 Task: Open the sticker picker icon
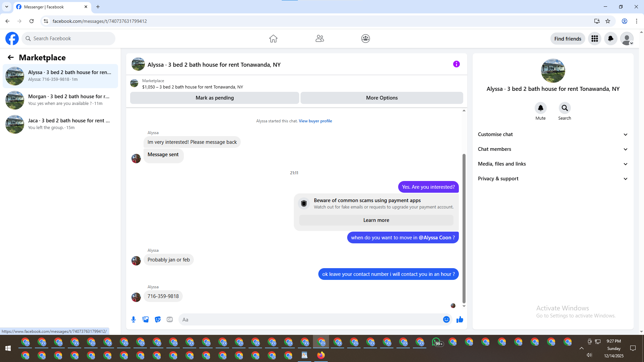tap(158, 319)
